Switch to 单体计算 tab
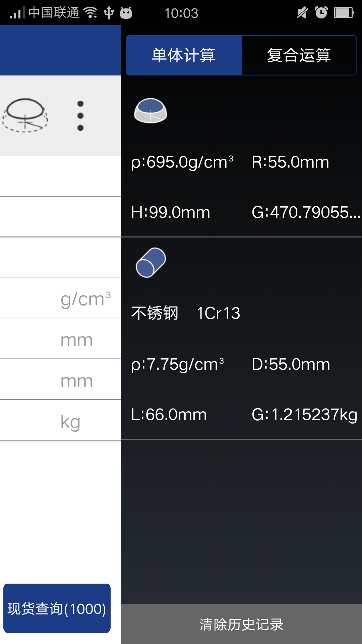This screenshot has width=362, height=644. pos(184,55)
